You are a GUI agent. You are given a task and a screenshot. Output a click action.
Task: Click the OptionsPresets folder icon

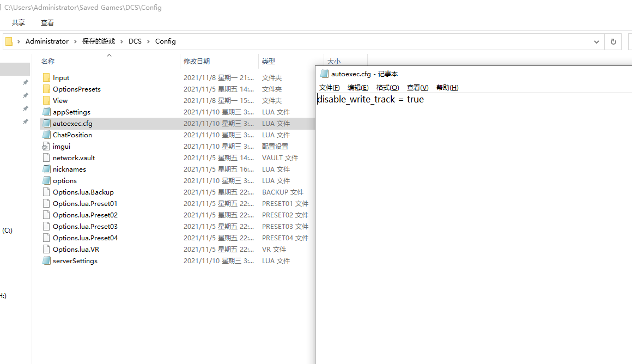pos(46,89)
